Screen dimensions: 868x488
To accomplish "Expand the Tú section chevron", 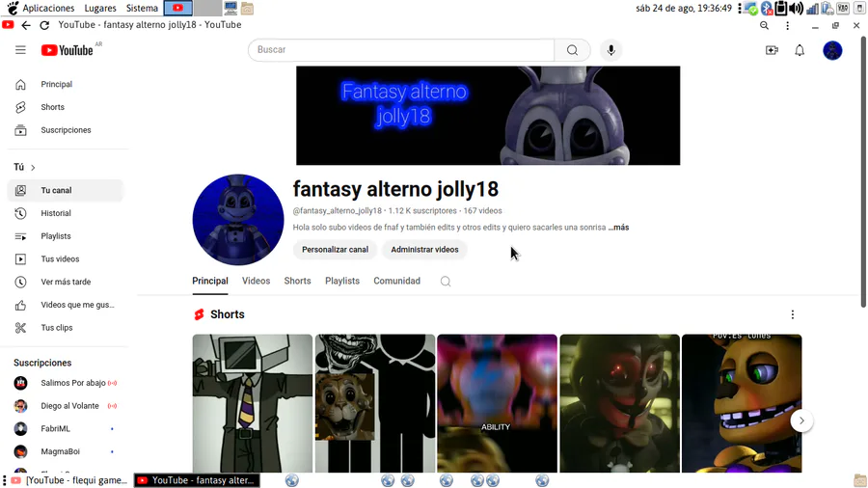I will pos(33,167).
